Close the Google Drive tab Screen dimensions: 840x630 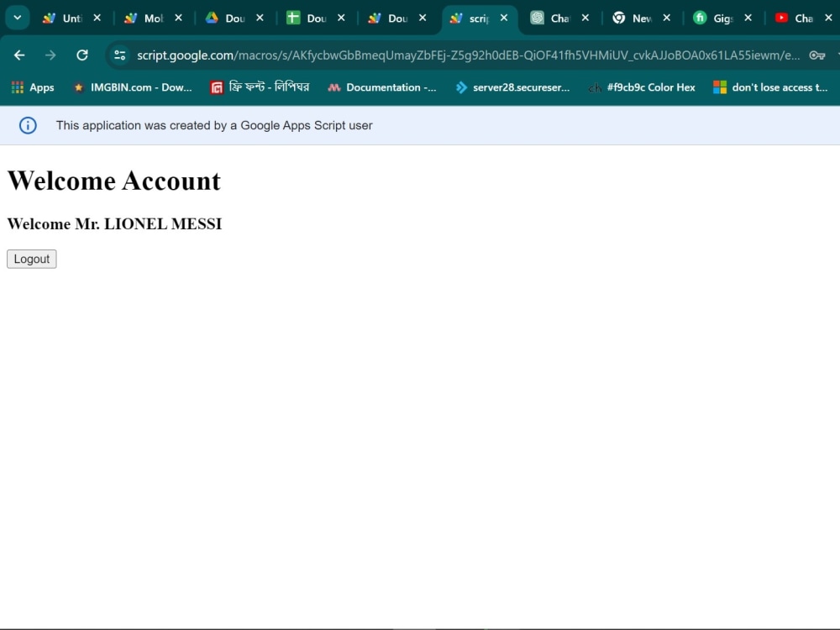pos(260,18)
